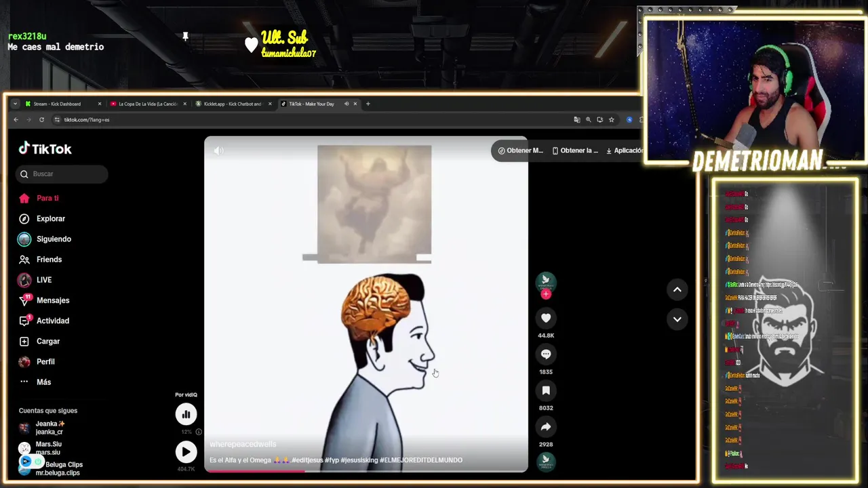
Task: Open LIVE in the sidebar
Action: (x=35, y=280)
